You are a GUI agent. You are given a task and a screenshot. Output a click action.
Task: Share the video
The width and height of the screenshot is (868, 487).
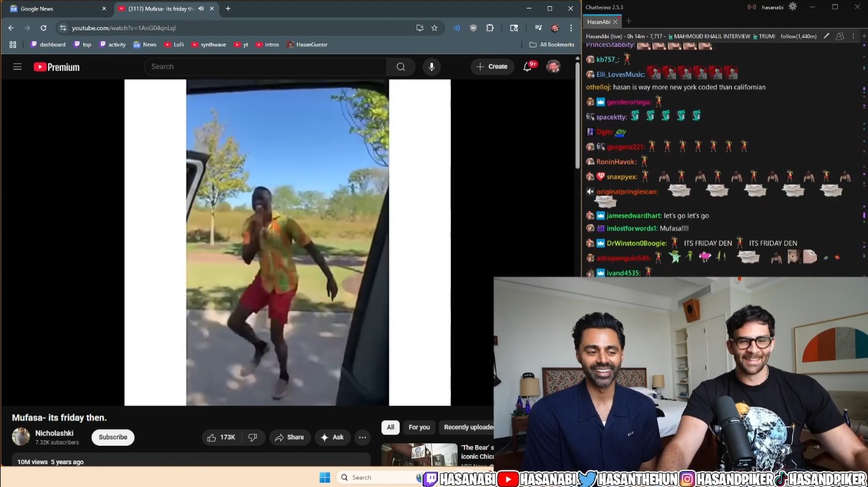[x=290, y=437]
